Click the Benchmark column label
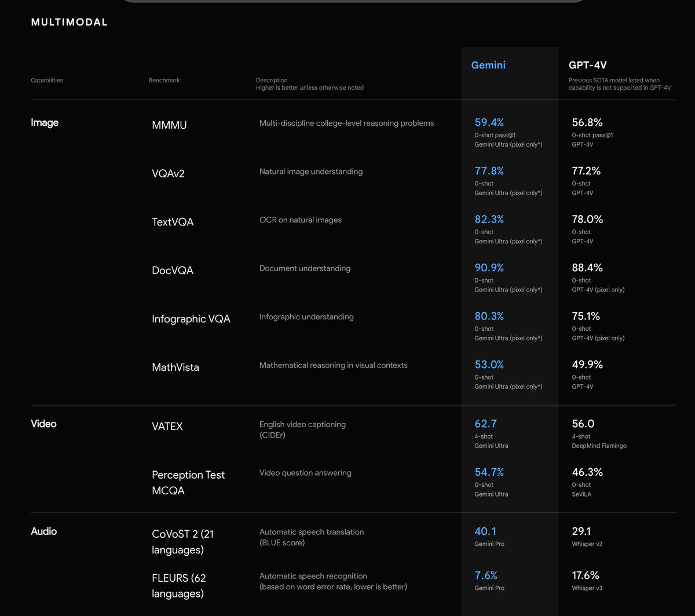 [x=164, y=80]
